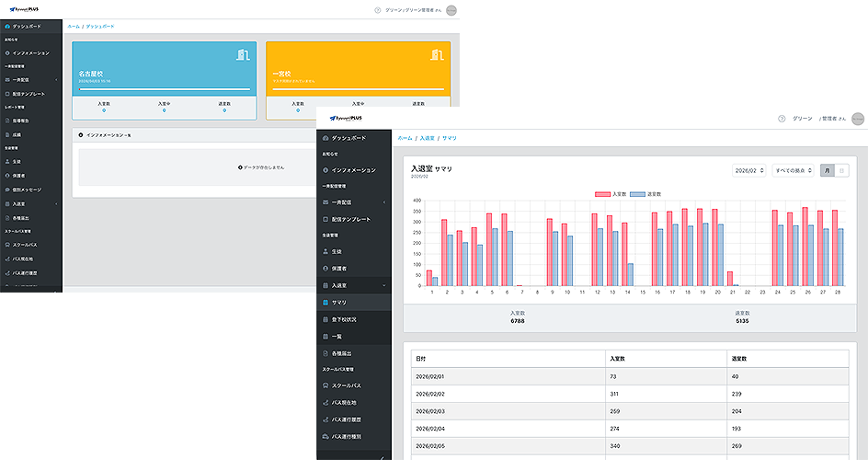
Task: Open スクールバス in the front window sidebar
Action: (x=346, y=385)
